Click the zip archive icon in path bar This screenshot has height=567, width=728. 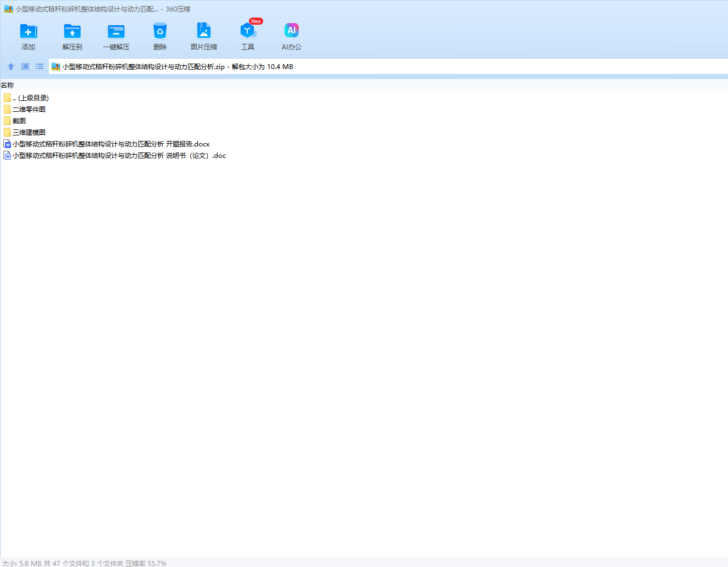[x=56, y=66]
